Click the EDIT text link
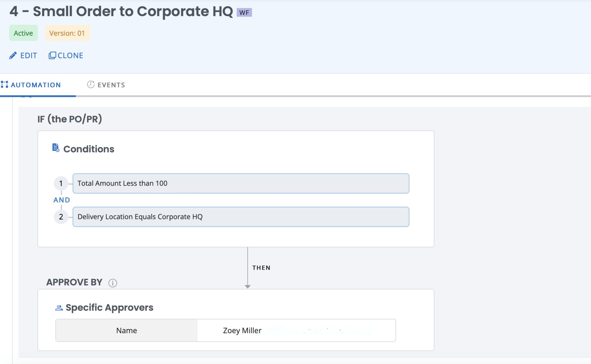This screenshot has height=364, width=591. tap(29, 55)
